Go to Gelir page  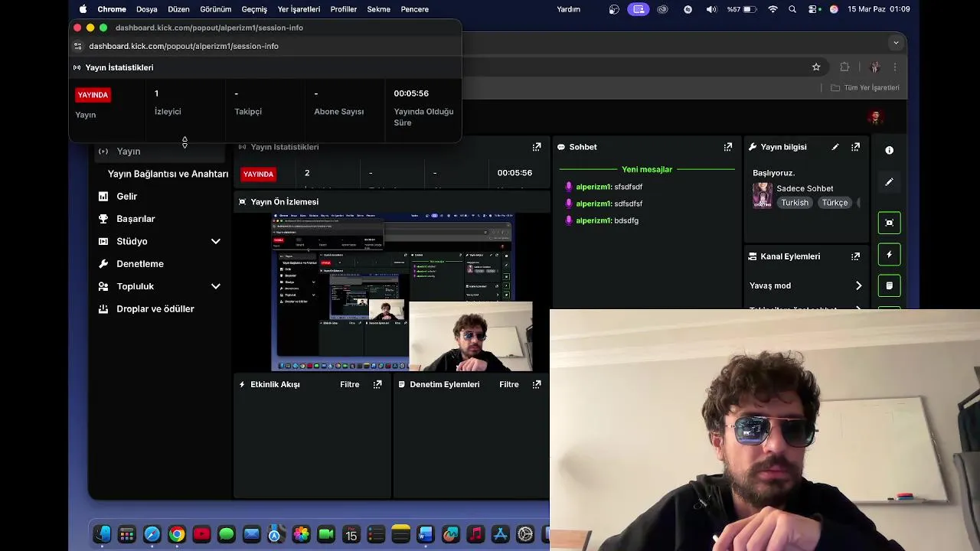(127, 197)
